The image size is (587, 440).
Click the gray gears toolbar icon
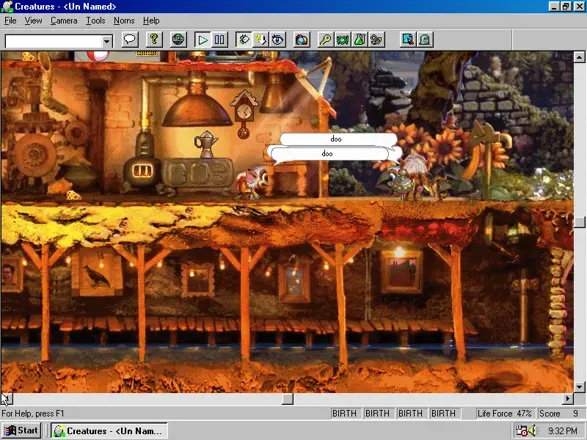pyautogui.click(x=376, y=39)
